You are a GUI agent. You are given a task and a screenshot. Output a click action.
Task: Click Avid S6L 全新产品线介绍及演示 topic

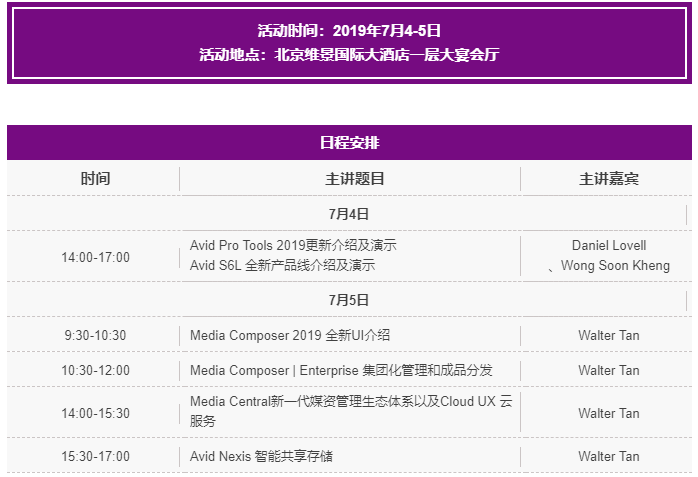pos(283,265)
